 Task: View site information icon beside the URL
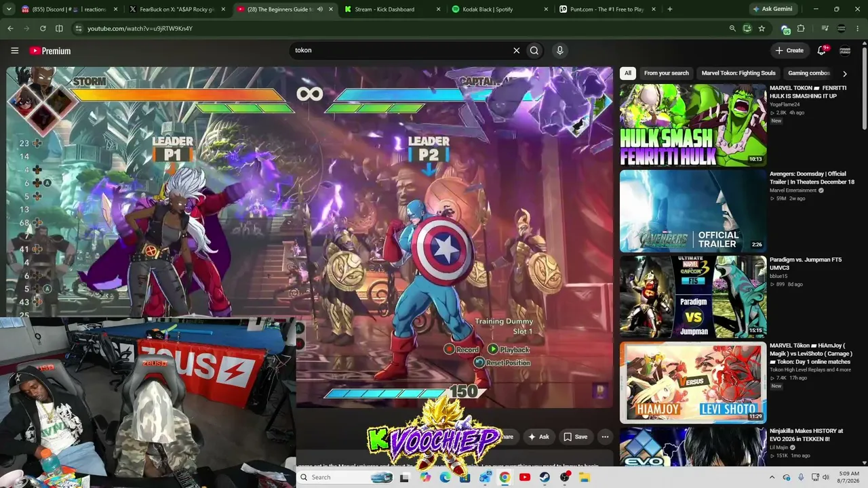coord(78,28)
